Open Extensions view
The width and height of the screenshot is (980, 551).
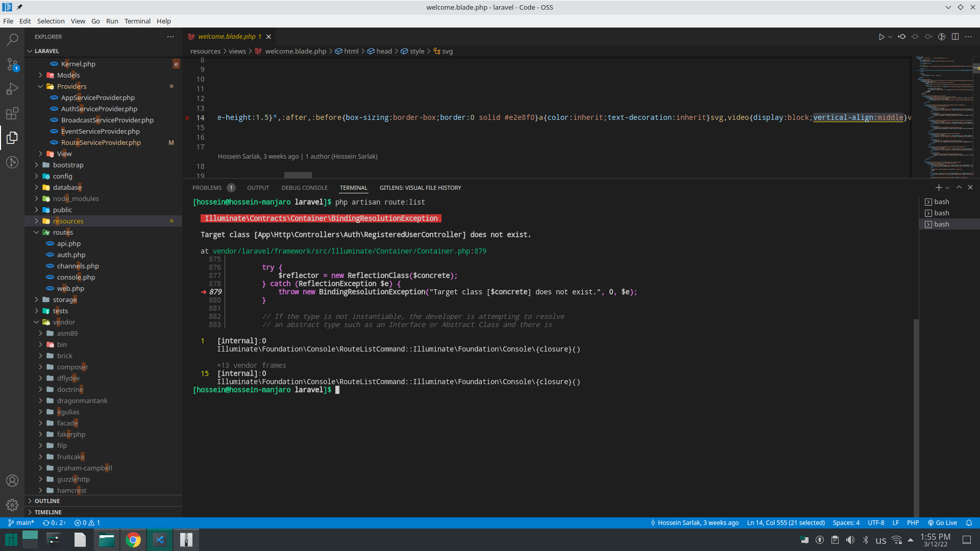click(12, 113)
